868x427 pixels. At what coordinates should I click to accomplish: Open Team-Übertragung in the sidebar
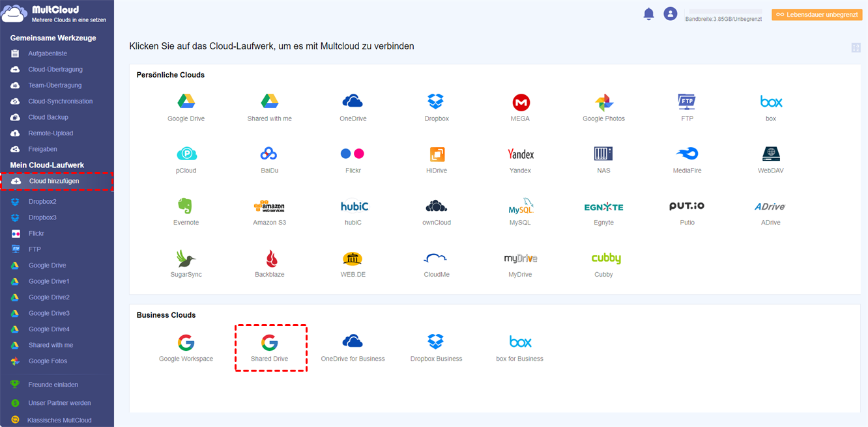(x=55, y=85)
